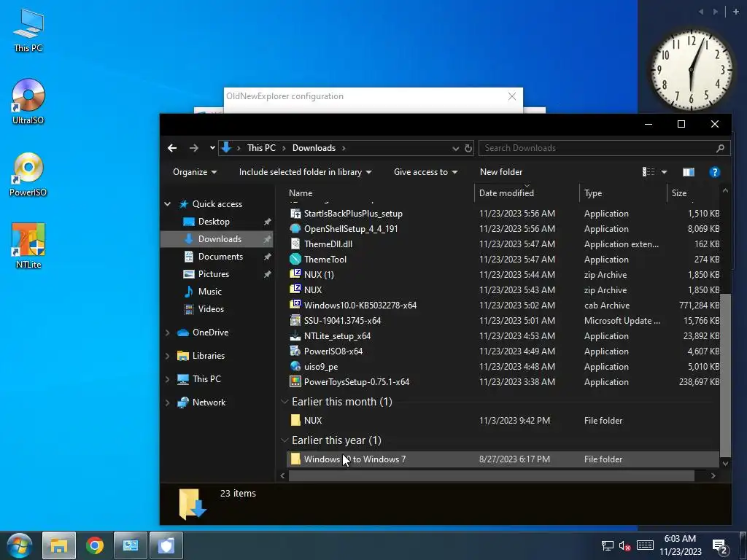
Task: Expand the Network tree node
Action: pyautogui.click(x=167, y=402)
